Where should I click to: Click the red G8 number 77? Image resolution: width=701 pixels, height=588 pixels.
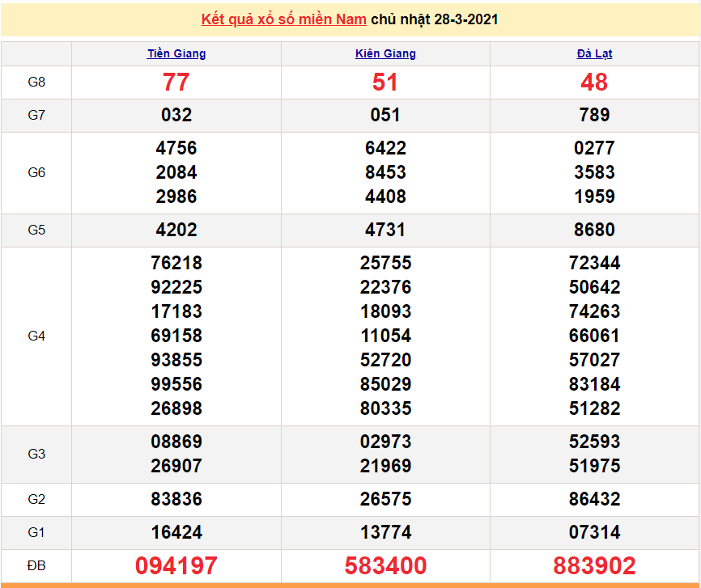pyautogui.click(x=176, y=82)
